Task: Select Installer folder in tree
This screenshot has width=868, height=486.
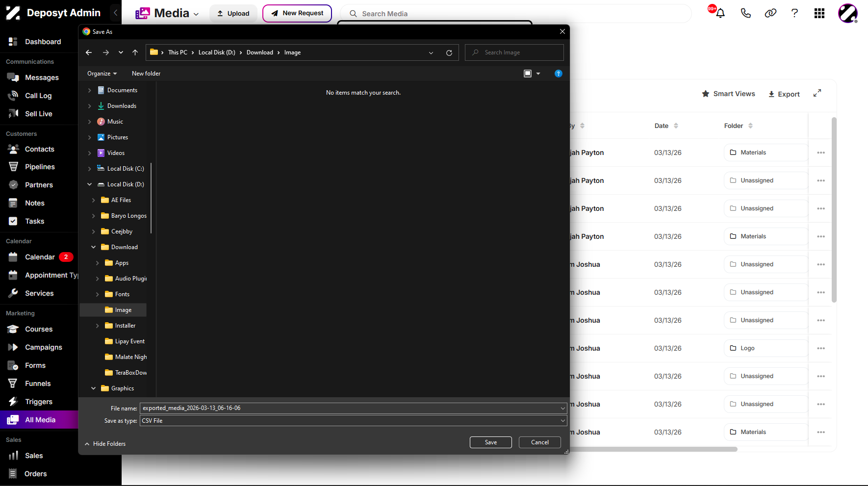Action: (125, 326)
